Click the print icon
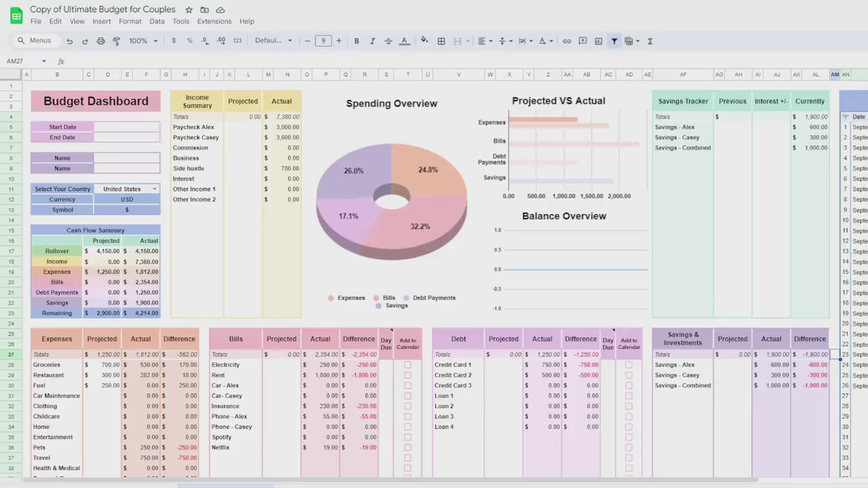 tap(101, 41)
